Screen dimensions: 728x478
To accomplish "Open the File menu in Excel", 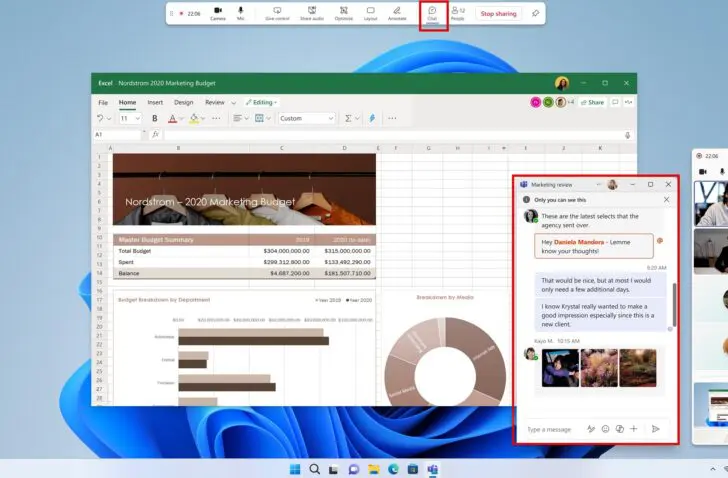I will pyautogui.click(x=103, y=103).
